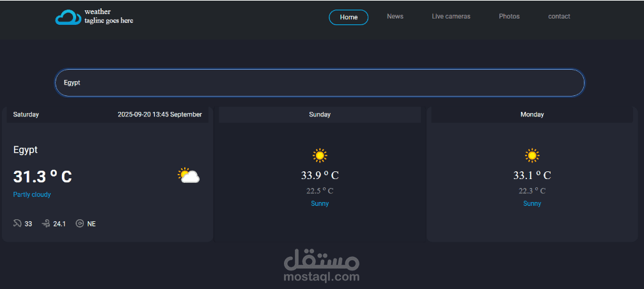Focus the search field containing Egypt
This screenshot has height=289, width=644.
(x=320, y=82)
